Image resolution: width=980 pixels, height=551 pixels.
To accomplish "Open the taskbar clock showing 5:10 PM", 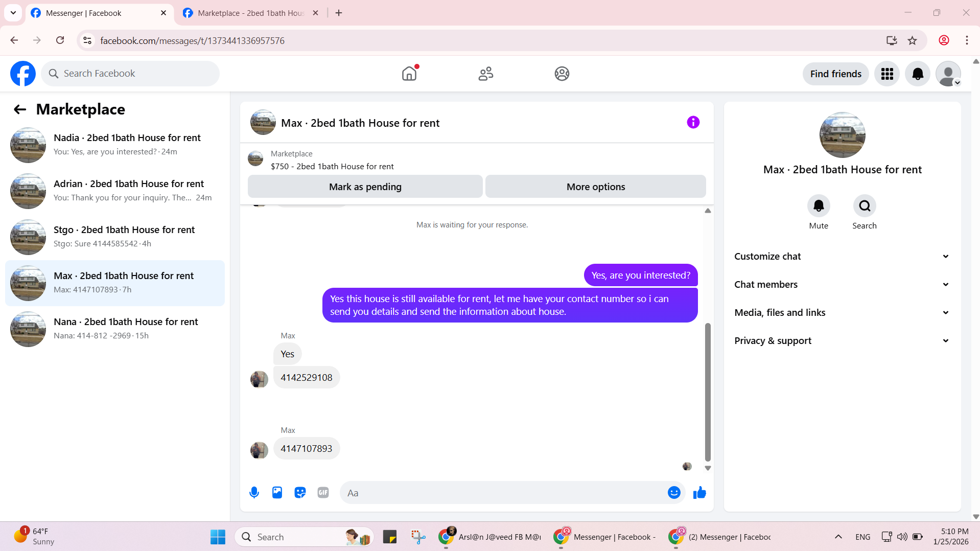I will (950, 537).
